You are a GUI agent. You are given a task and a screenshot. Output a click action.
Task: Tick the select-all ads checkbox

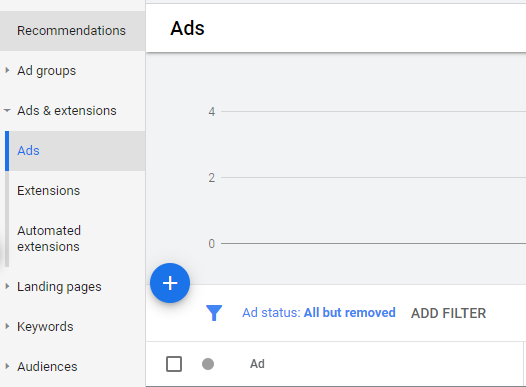[x=174, y=364]
